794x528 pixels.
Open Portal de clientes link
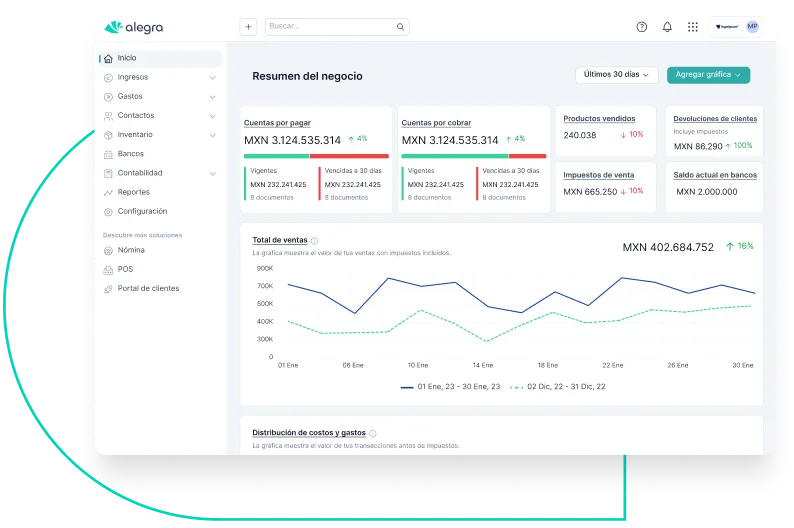click(x=148, y=288)
